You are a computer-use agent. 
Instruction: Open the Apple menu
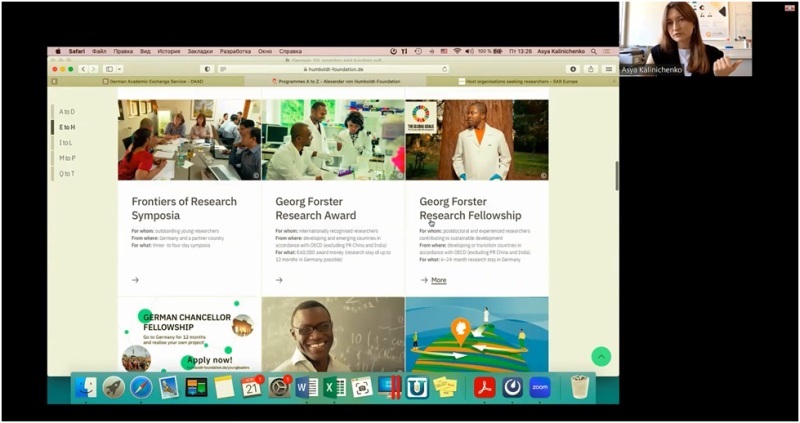tap(58, 51)
